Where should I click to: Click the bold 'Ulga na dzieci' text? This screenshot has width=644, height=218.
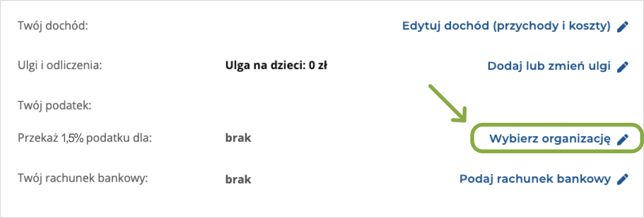tap(264, 66)
